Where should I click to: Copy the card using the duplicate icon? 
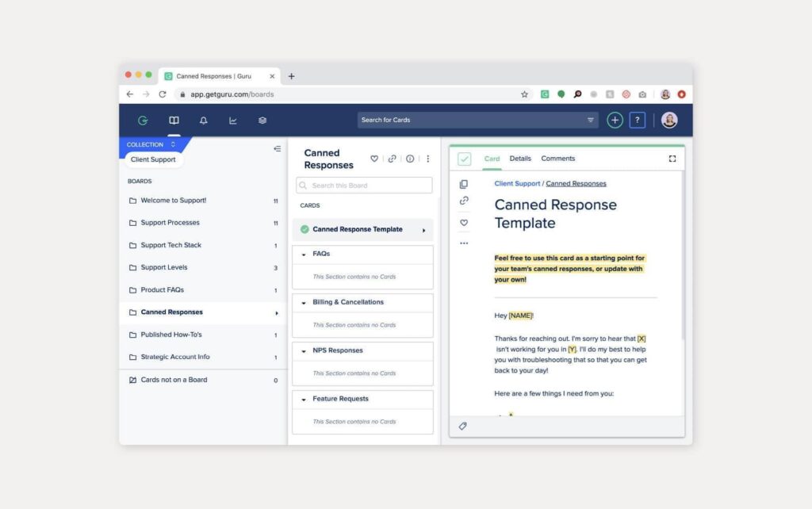463,182
